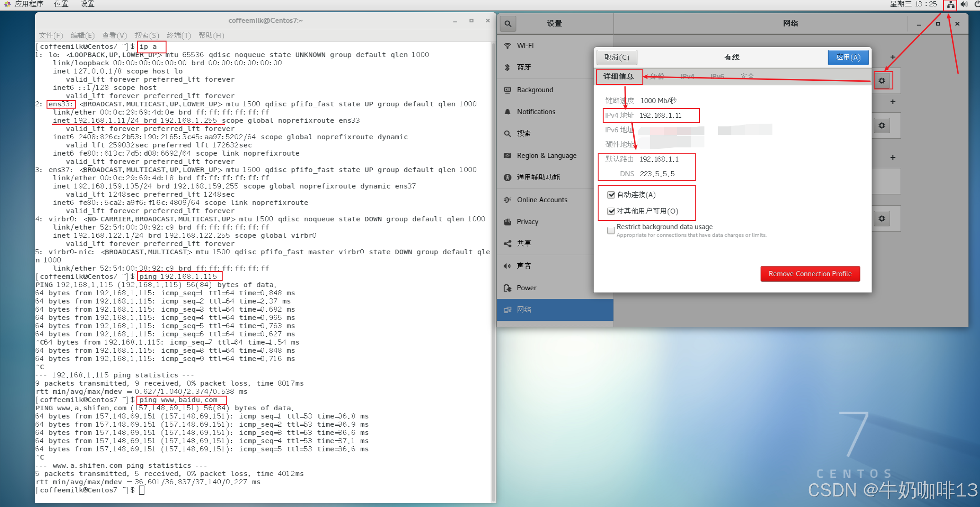Viewport: 980px width, 507px height.
Task: Open the 位置 places menu
Action: pyautogui.click(x=61, y=4)
